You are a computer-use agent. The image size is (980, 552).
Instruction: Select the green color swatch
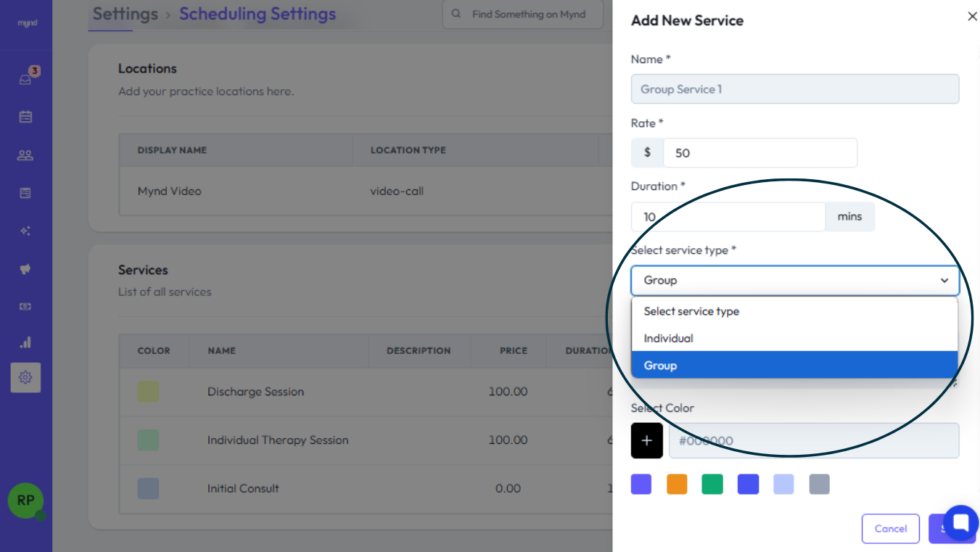pyautogui.click(x=712, y=485)
